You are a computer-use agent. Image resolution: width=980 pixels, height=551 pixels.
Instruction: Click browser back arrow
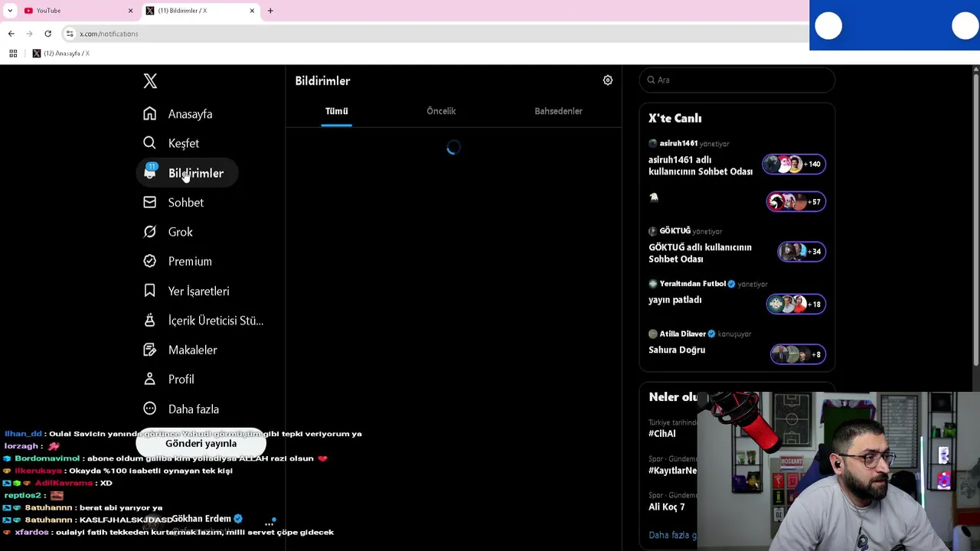[x=11, y=34]
